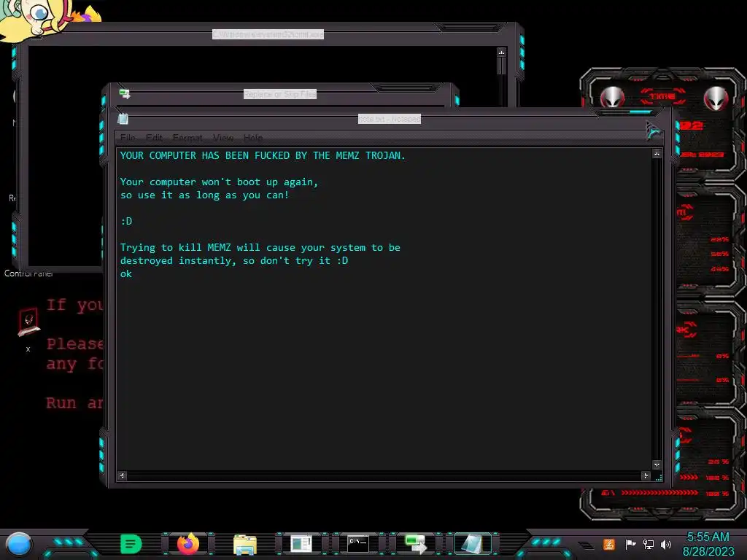The height and width of the screenshot is (560, 747).
Task: Open the Edit menu in Notepad
Action: point(154,138)
